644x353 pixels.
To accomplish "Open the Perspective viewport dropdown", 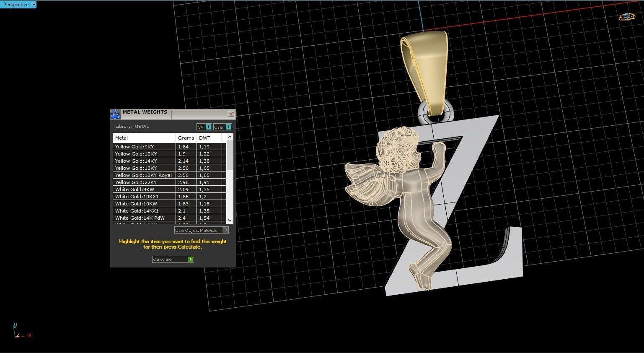I will (x=34, y=5).
